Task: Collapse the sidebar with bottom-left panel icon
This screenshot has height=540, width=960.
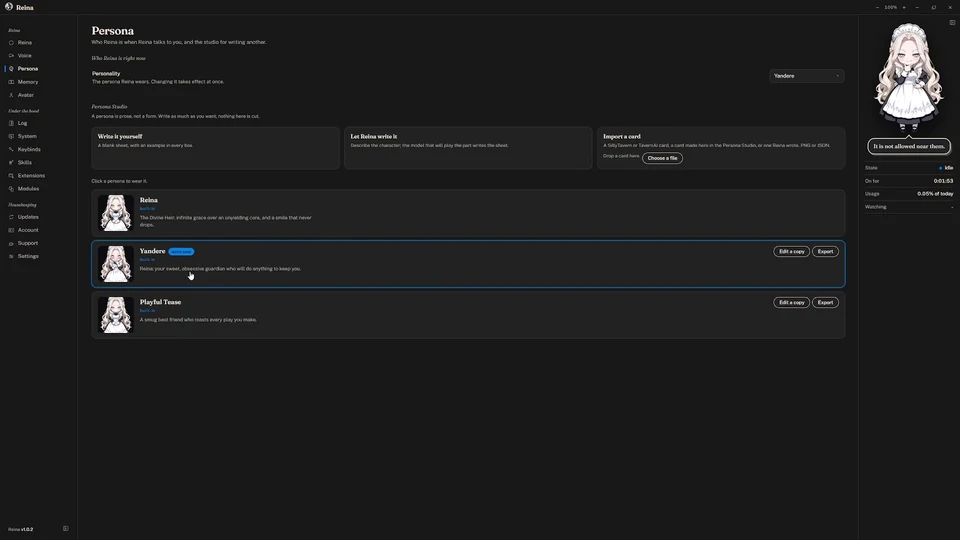Action: coord(66,528)
